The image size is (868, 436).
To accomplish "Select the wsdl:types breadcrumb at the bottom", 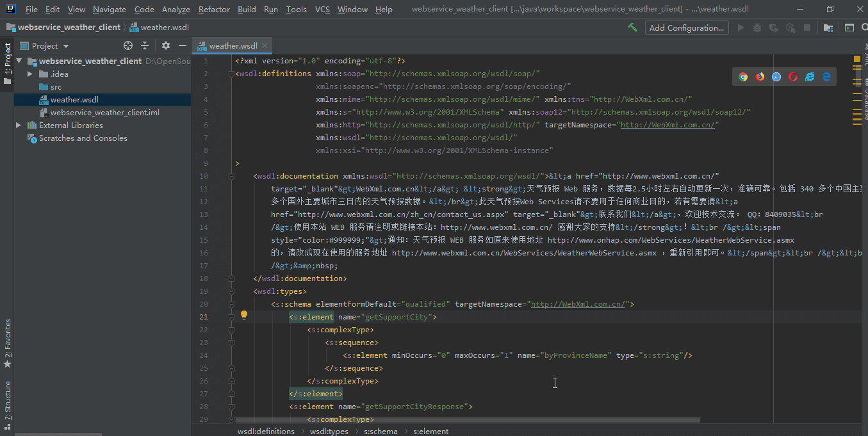I will click(329, 431).
